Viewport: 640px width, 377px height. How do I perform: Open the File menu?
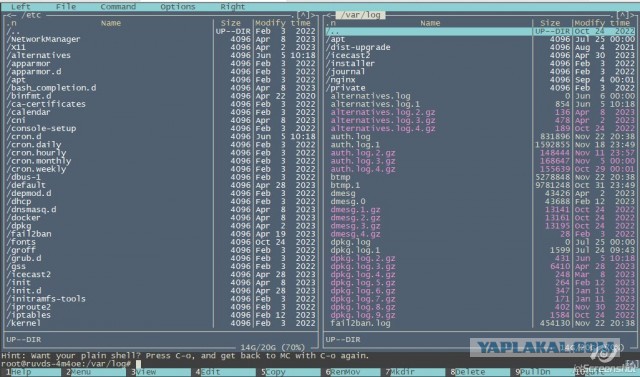coord(66,7)
